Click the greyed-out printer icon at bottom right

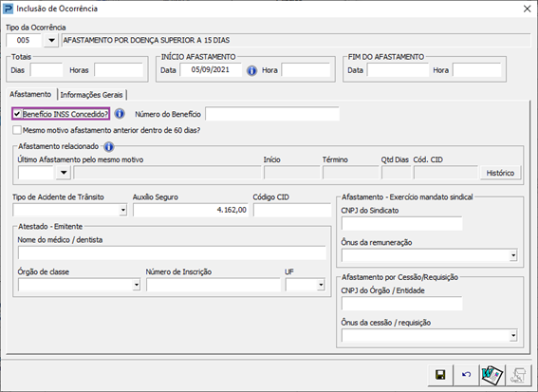(518, 375)
